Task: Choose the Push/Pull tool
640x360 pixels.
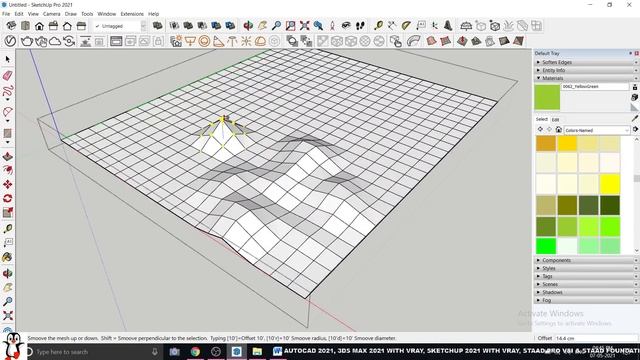Action: 7,157
